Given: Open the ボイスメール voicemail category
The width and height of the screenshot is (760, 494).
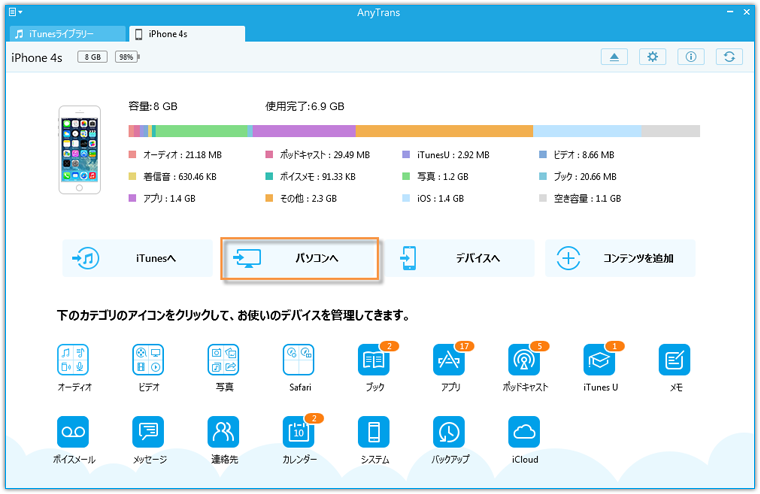Looking at the screenshot, I should coord(73,432).
